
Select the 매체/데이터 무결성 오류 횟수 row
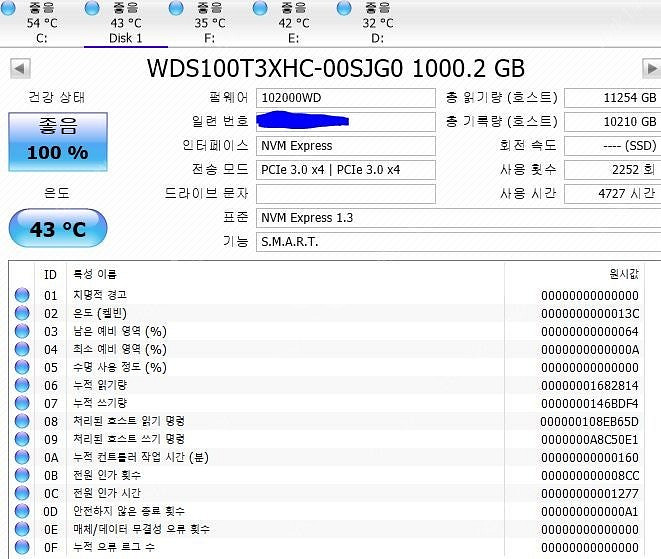(x=325, y=529)
